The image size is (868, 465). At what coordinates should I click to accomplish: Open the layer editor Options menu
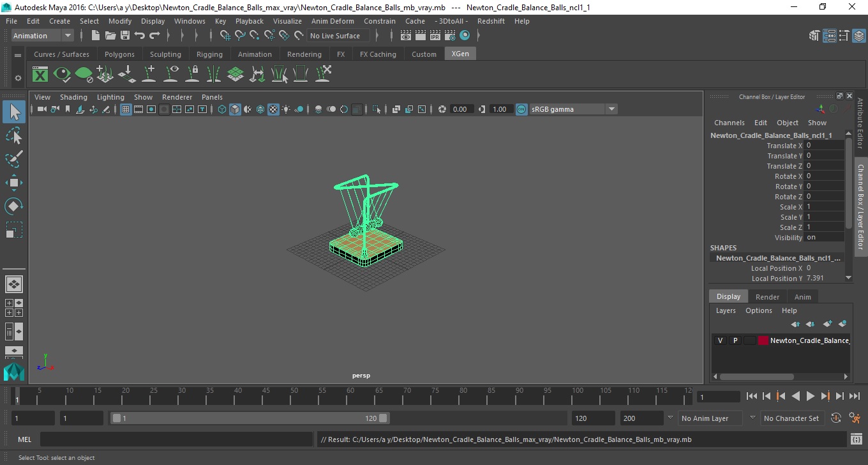tap(759, 310)
